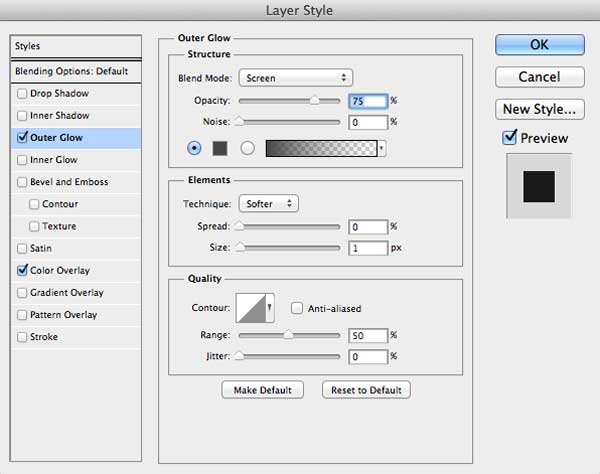Toggle the Preview checkbox

(x=510, y=137)
